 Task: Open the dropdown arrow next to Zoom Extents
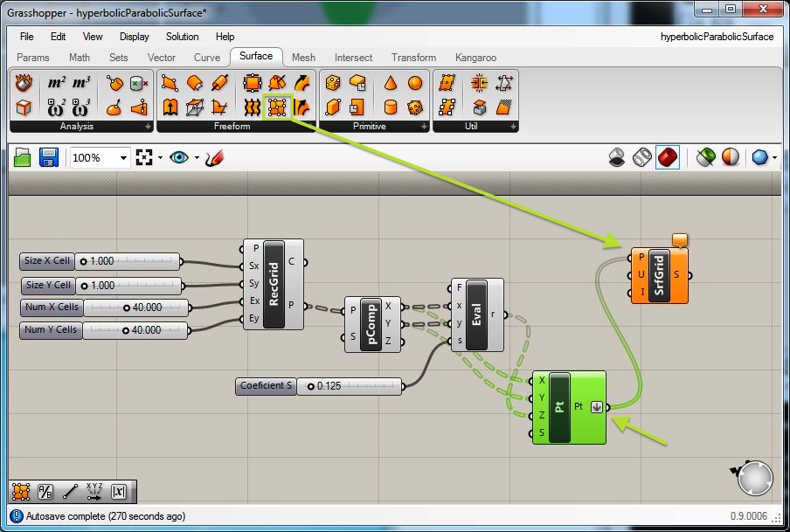coord(160,158)
